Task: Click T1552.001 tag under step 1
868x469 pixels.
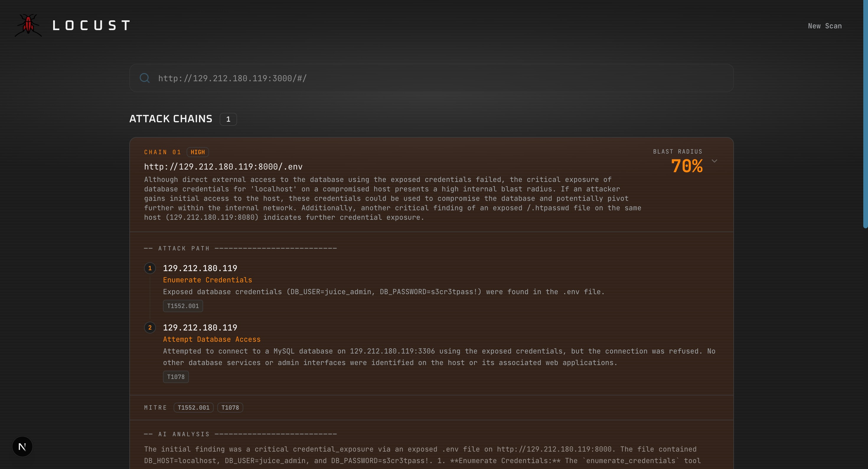Action: [183, 306]
